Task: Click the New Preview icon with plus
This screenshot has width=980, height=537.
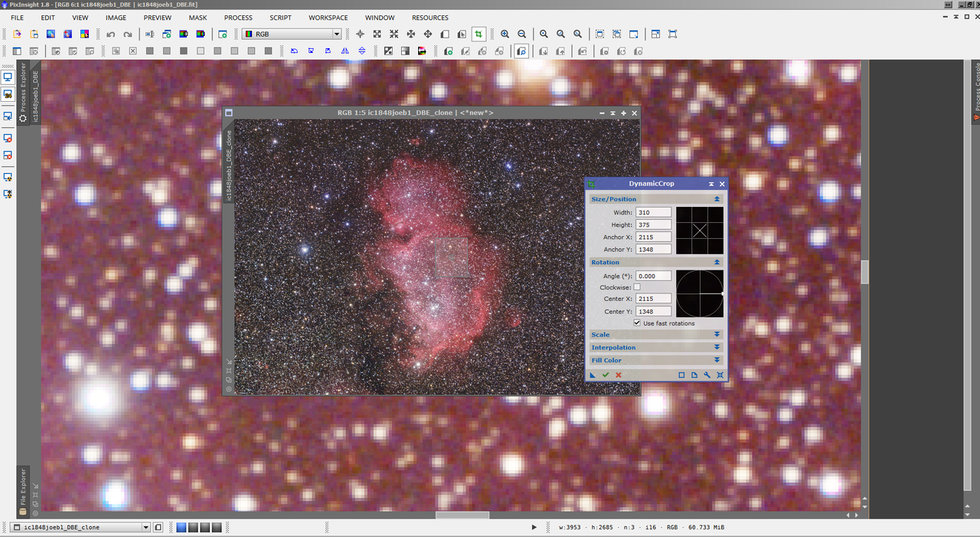Action: pos(448,51)
